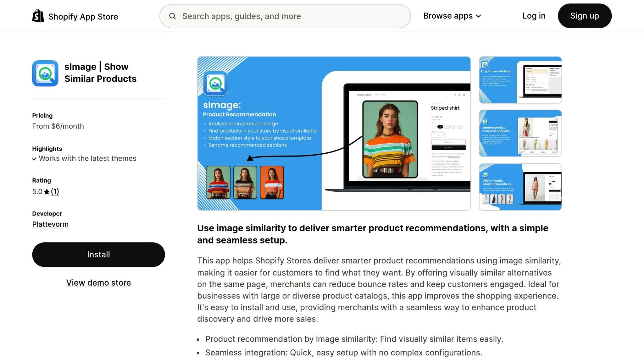Select the Easy to use interface thumbnail
This screenshot has height=362, width=644.
520,80
